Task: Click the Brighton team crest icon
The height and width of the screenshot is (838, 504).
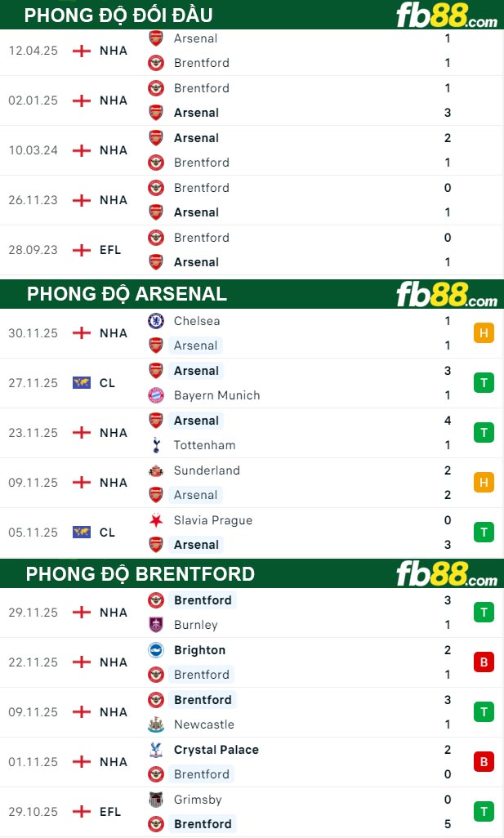Action: [x=155, y=650]
